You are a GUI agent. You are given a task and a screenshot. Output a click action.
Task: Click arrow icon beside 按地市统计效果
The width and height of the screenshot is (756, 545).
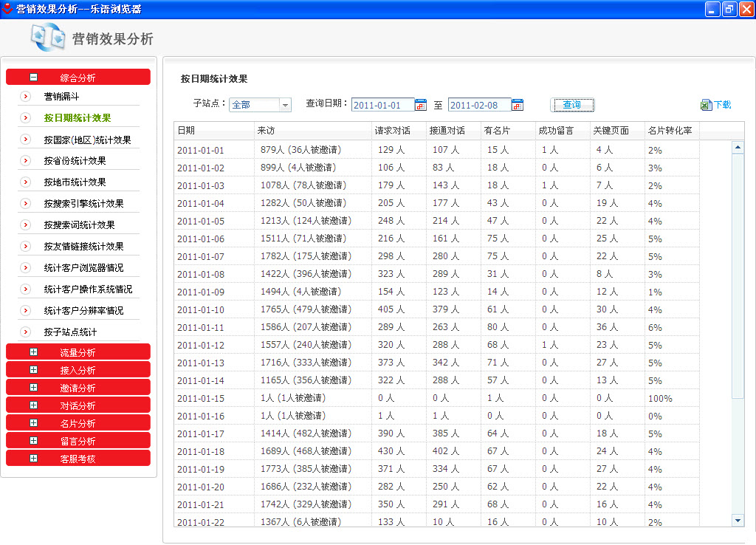26,182
